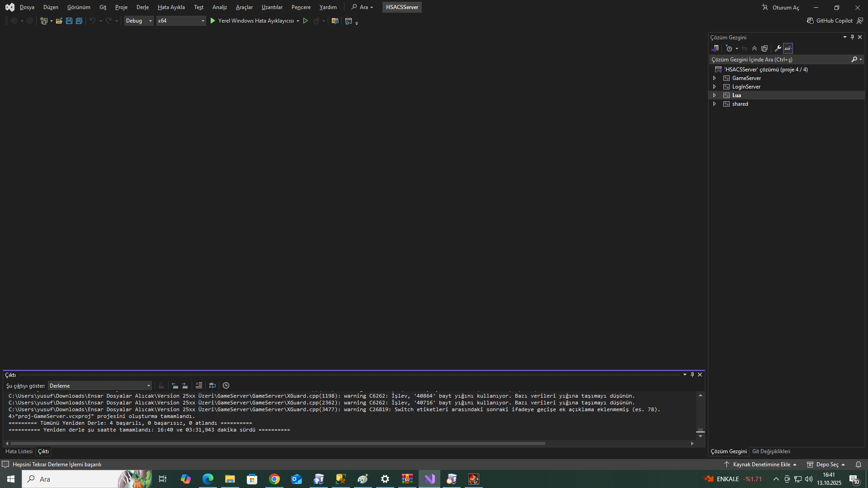Collapse all nodes in the solution explorer
Viewport: 868px width, 488px height.
click(755, 48)
